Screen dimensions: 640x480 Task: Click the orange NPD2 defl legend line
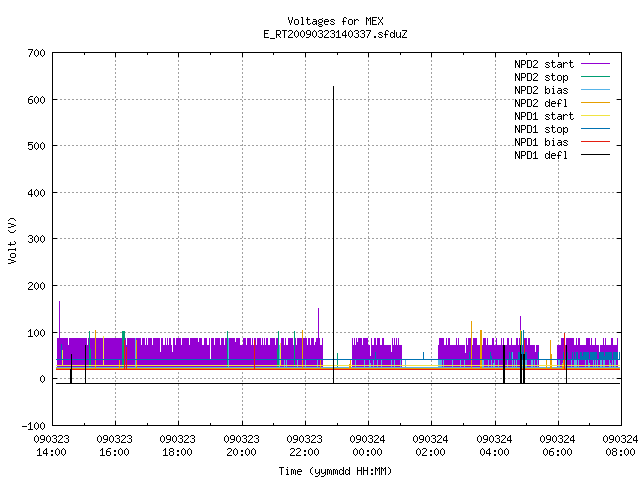pyautogui.click(x=596, y=103)
